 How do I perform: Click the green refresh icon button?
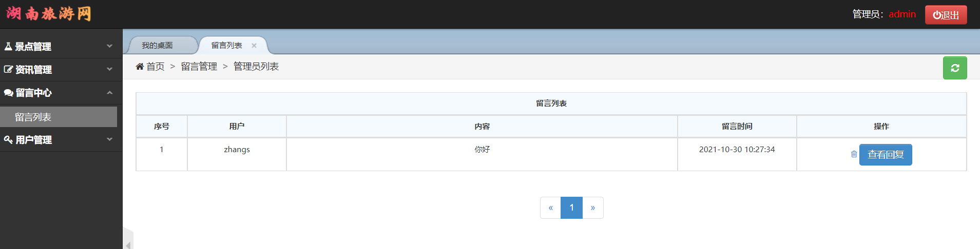click(954, 68)
